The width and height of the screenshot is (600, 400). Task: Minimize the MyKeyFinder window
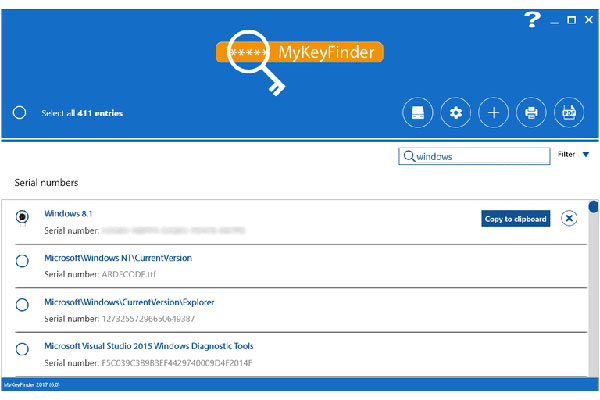pos(554,22)
